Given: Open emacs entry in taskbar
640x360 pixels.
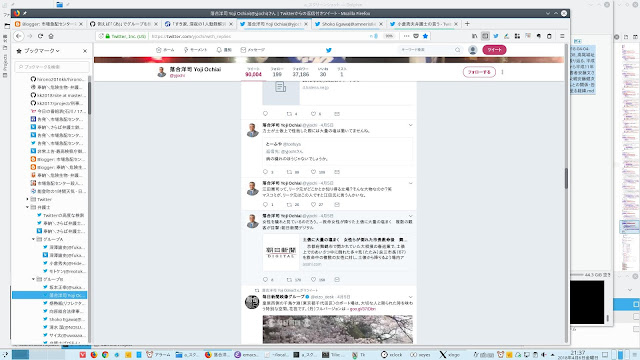Looking at the screenshot, I should tap(247, 355).
